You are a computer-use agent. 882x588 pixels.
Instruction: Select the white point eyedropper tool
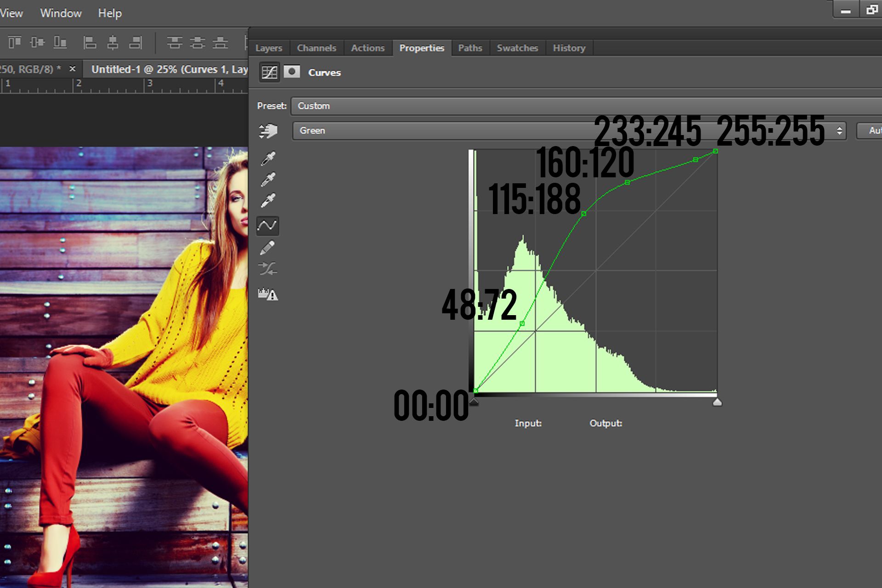point(268,200)
